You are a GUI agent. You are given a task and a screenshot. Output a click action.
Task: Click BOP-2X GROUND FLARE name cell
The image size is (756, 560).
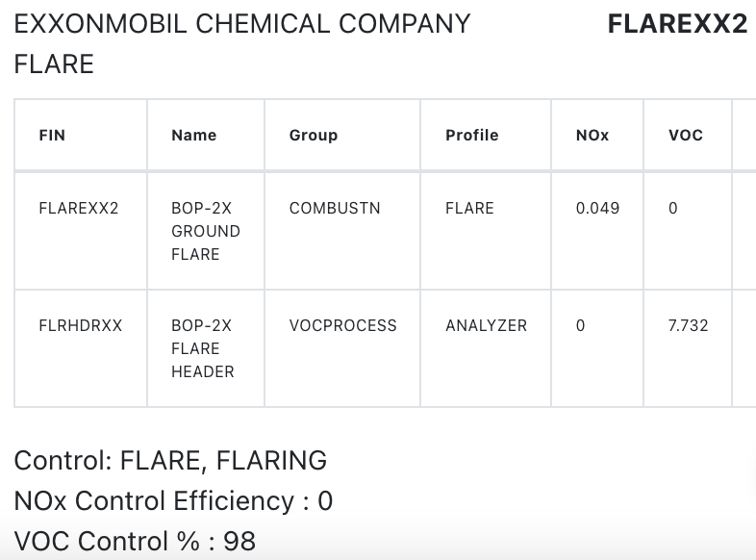tap(206, 231)
